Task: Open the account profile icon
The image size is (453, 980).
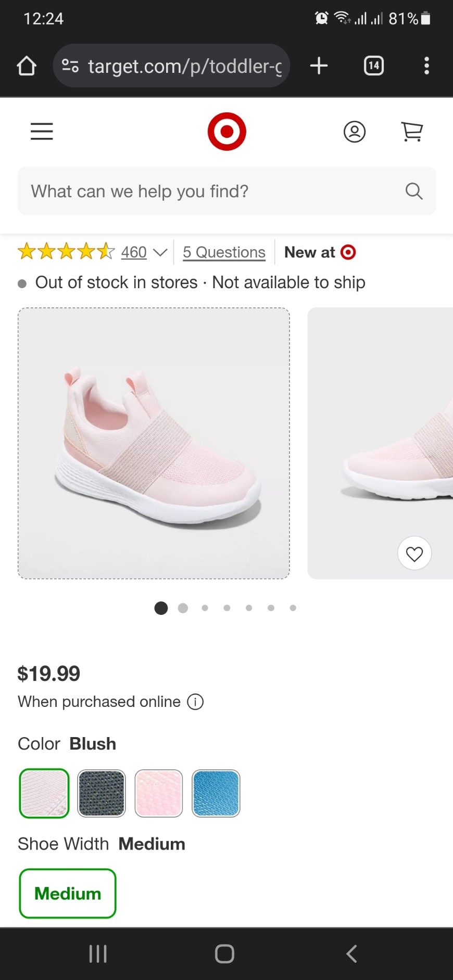Action: coord(355,132)
